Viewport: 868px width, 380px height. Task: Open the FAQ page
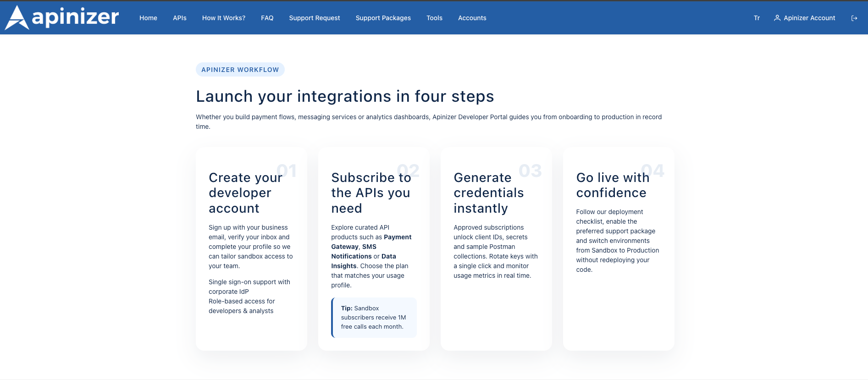click(267, 18)
